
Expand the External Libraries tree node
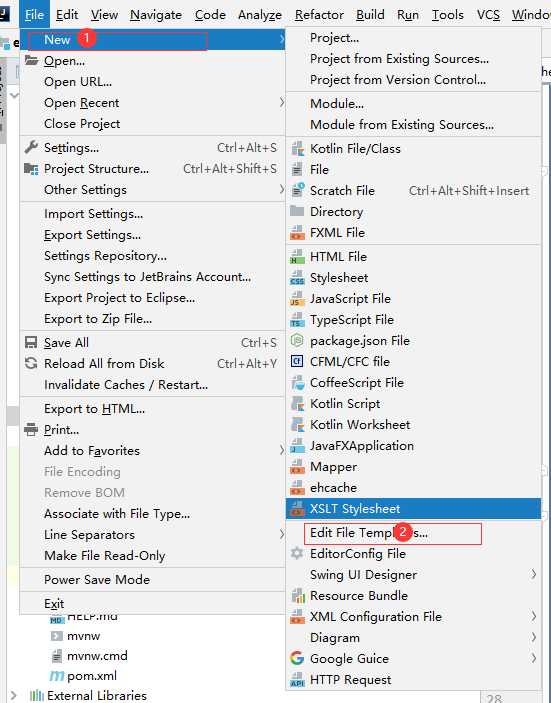click(13, 695)
